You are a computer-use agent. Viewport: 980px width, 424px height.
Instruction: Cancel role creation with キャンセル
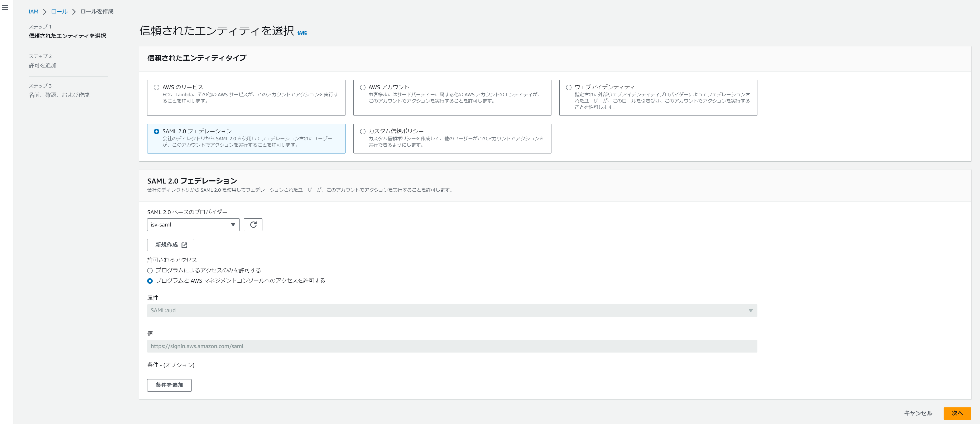coord(918,413)
